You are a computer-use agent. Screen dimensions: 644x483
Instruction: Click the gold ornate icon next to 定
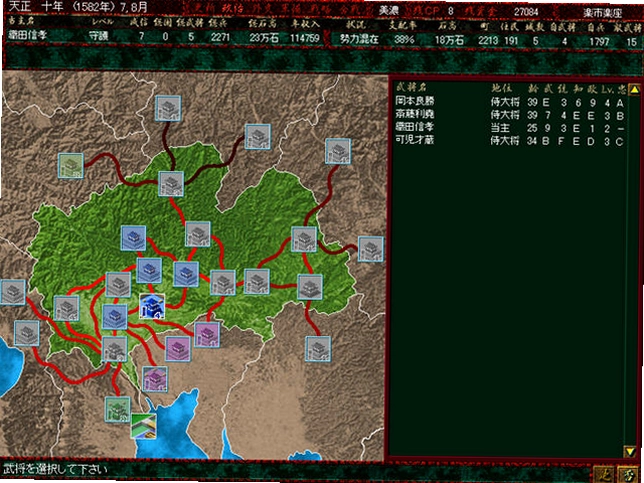pyautogui.click(x=628, y=474)
